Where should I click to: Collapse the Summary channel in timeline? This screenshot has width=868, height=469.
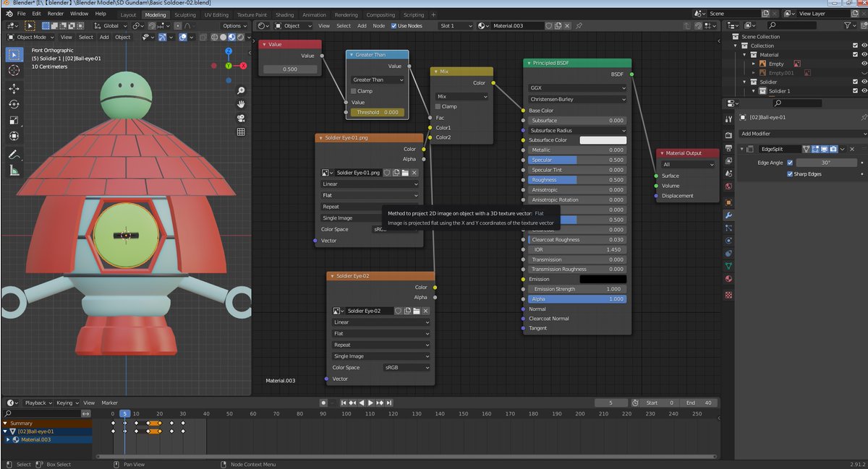pos(6,423)
